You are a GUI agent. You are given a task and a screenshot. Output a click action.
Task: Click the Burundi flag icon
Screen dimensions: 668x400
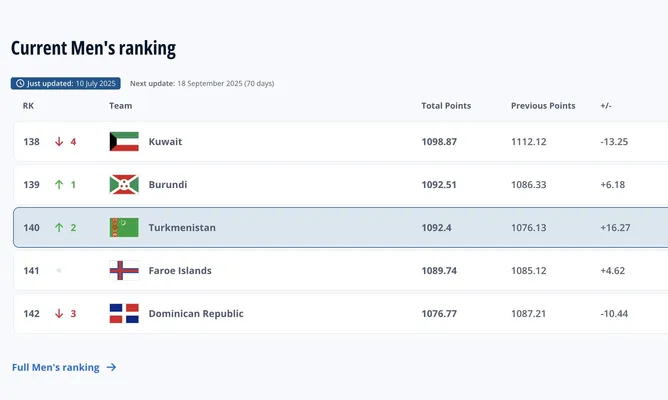click(124, 184)
